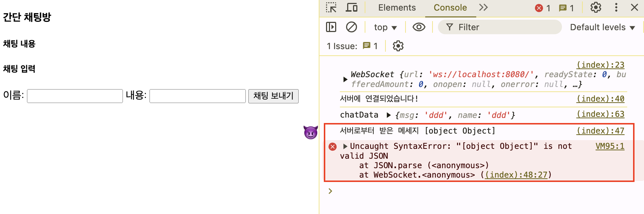Click the 채팅 보내기 send button
The image size is (644, 214).
click(273, 96)
